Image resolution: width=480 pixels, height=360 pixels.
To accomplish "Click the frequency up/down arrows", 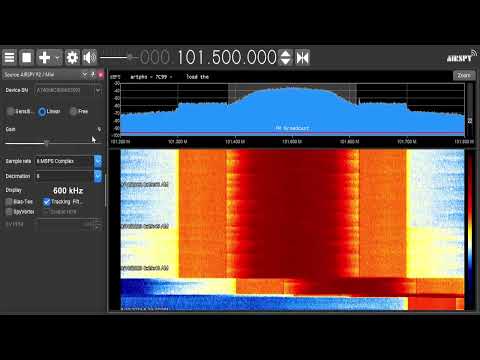I will [x=286, y=57].
